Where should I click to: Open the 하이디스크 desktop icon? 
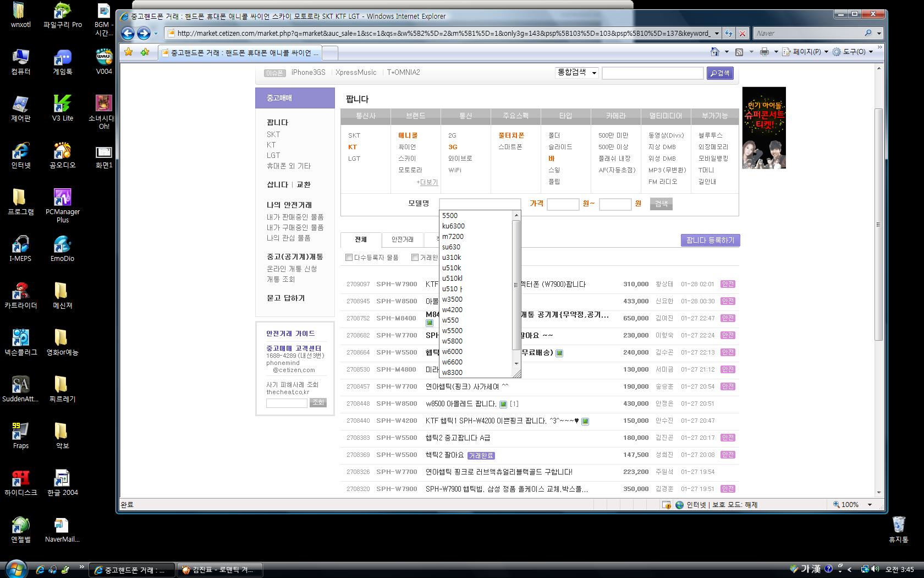(x=21, y=483)
